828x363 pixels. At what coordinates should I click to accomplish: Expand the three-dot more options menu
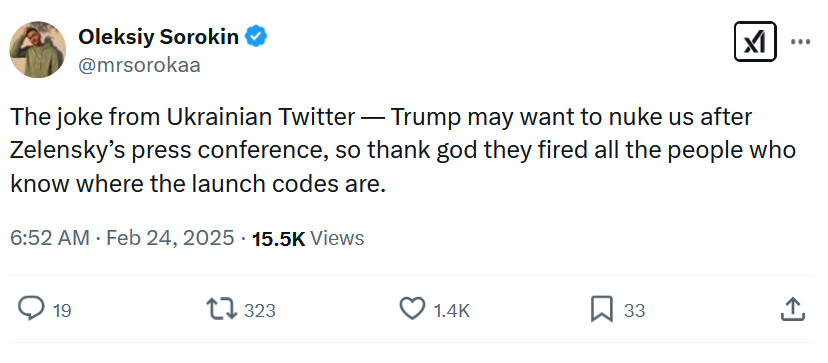click(x=801, y=42)
